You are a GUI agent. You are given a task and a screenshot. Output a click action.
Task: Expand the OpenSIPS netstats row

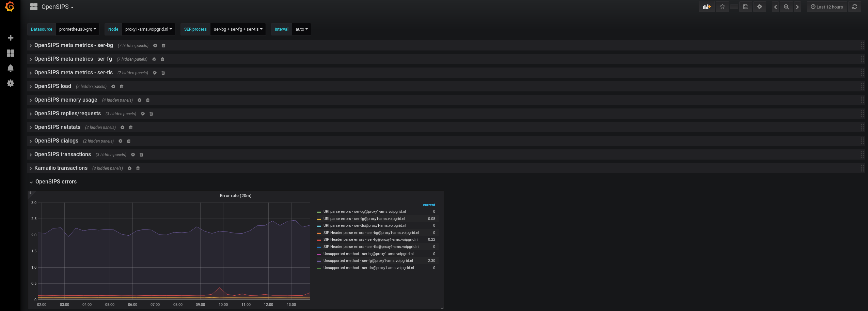coord(57,127)
